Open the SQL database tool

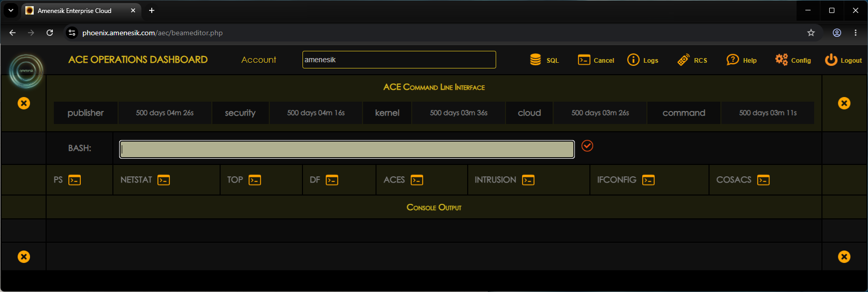(536, 60)
